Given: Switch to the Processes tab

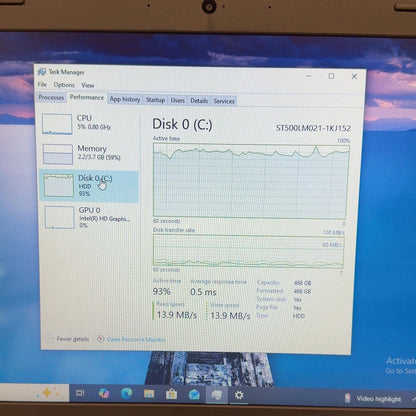Looking at the screenshot, I should (51, 98).
